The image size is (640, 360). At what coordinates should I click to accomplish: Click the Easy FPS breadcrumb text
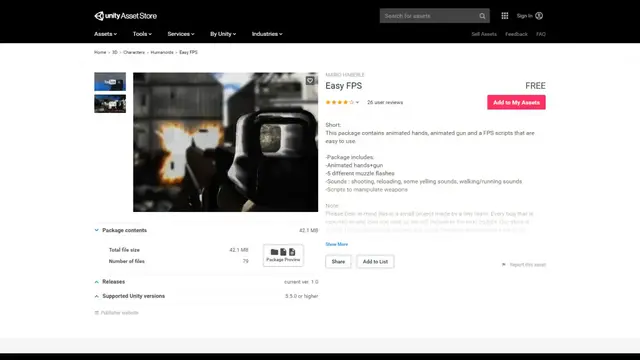(x=188, y=52)
